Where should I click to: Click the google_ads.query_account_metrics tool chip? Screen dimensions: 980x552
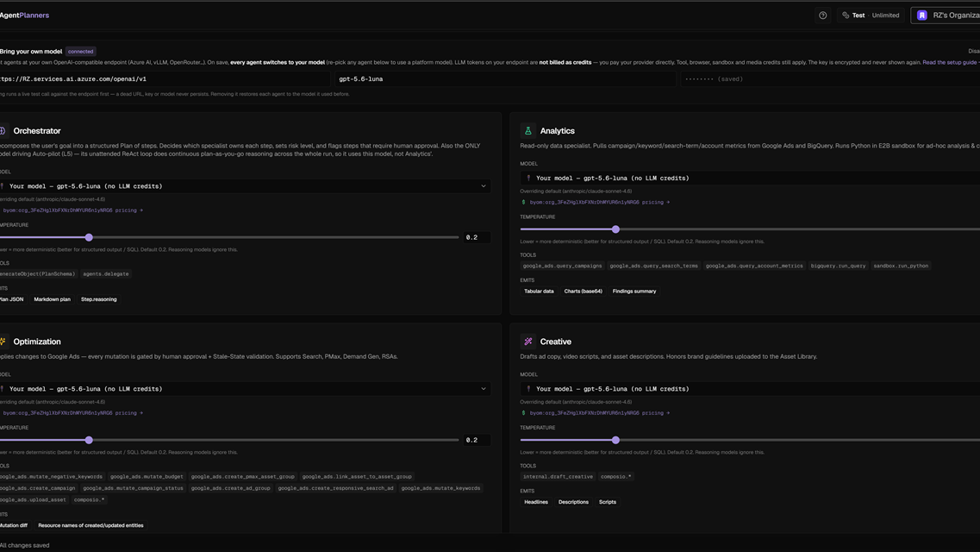[754, 266]
